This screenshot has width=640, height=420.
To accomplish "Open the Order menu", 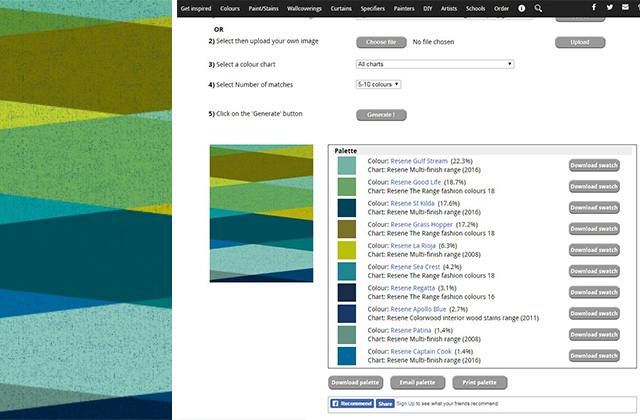I will [x=501, y=9].
